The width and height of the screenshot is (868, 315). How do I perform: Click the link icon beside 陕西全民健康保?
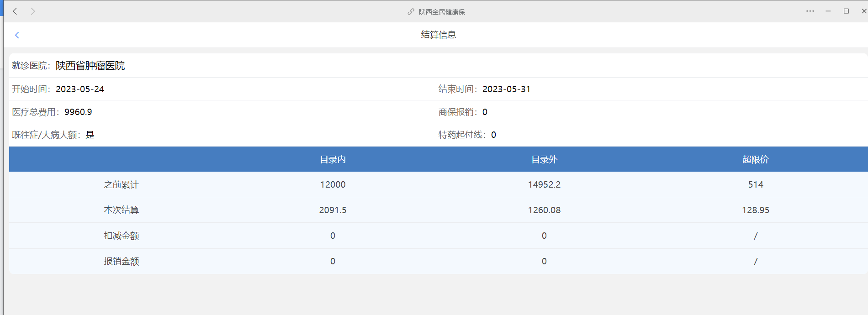coord(411,12)
